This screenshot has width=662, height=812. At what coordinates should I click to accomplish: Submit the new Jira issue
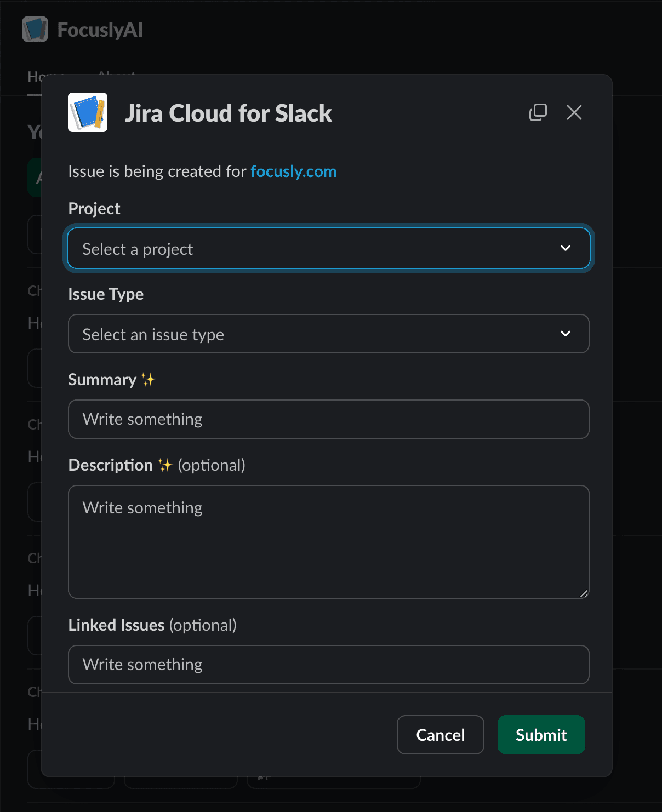[541, 735]
